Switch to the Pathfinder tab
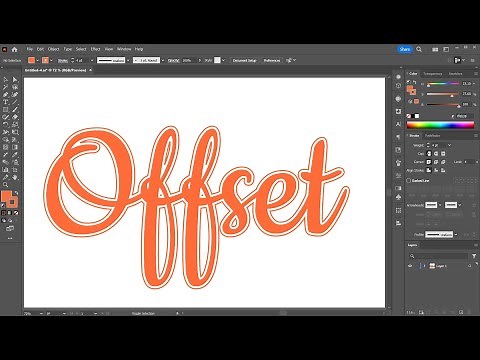Image resolution: width=480 pixels, height=360 pixels. (x=433, y=136)
